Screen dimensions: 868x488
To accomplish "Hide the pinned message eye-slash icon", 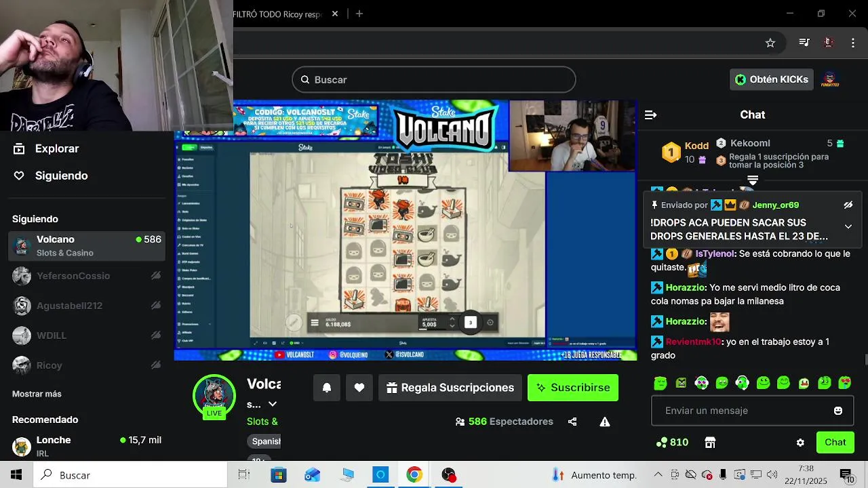I will pyautogui.click(x=848, y=205).
